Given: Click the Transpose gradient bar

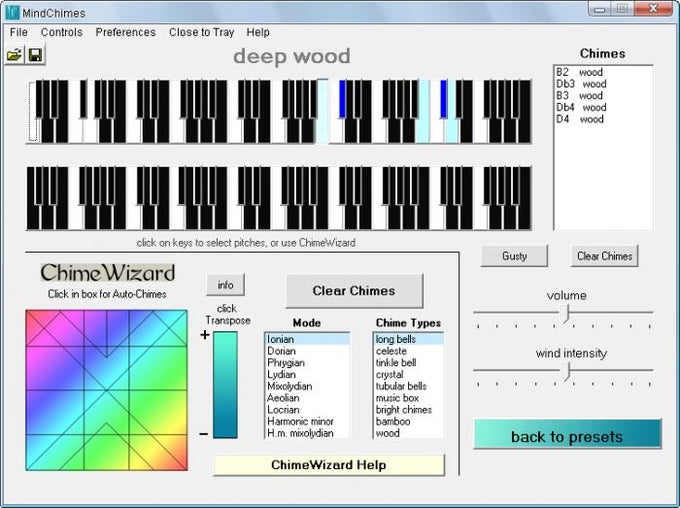Looking at the screenshot, I should tap(225, 385).
